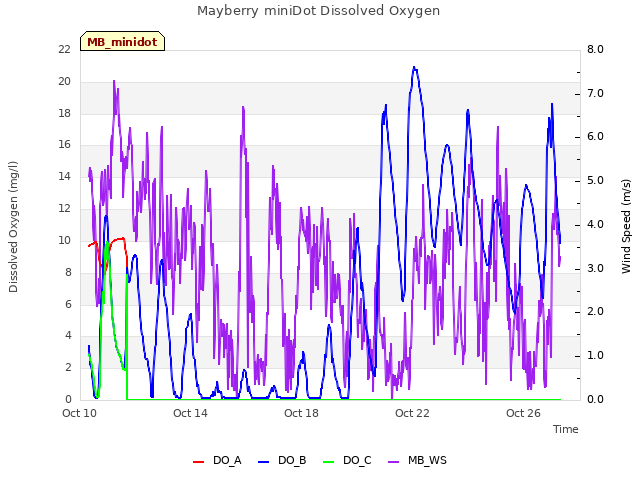Click the MB_WS highest peak near Oct 11

click(x=114, y=81)
